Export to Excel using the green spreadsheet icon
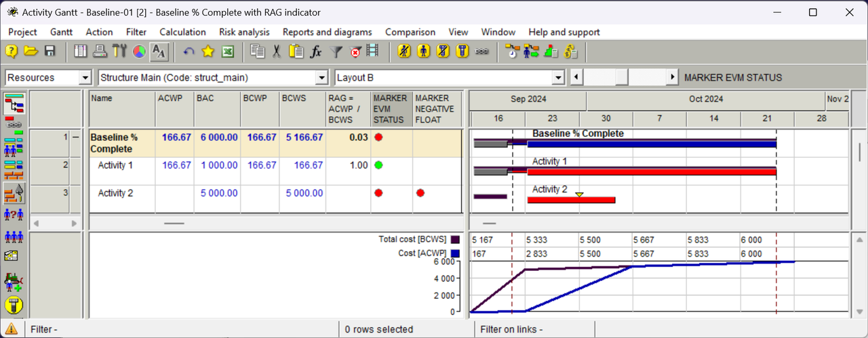Viewport: 868px width, 338px height. click(x=228, y=51)
